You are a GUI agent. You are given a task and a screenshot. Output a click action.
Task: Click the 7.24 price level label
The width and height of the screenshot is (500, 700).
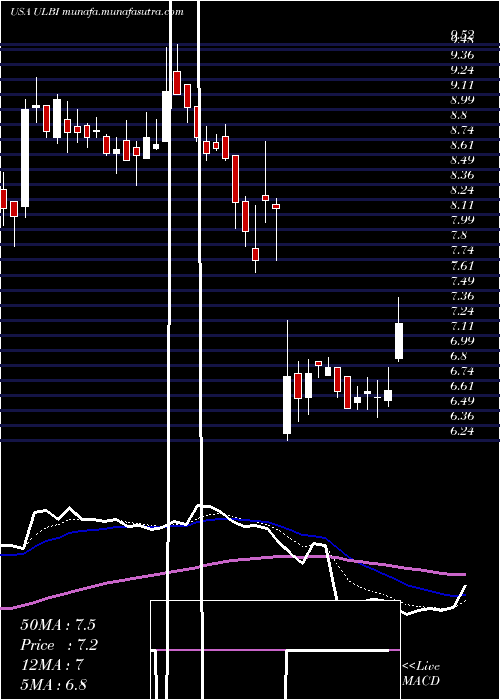[x=462, y=311]
